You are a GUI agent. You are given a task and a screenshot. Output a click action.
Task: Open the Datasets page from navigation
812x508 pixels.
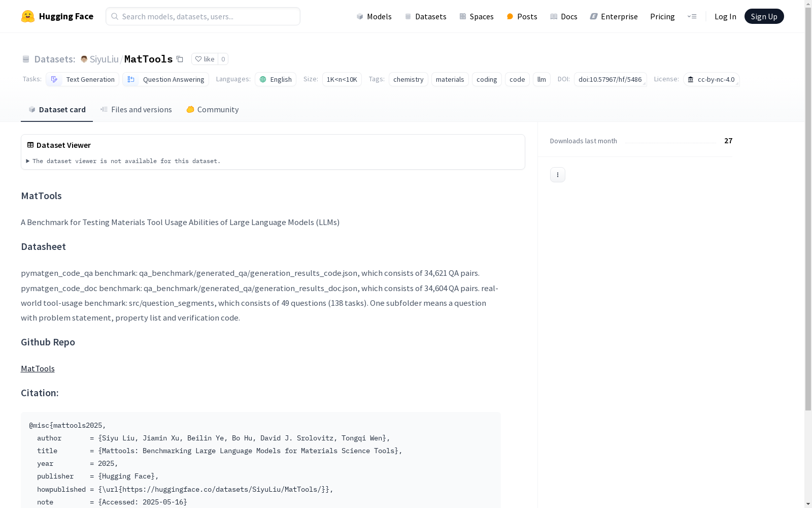coord(425,16)
